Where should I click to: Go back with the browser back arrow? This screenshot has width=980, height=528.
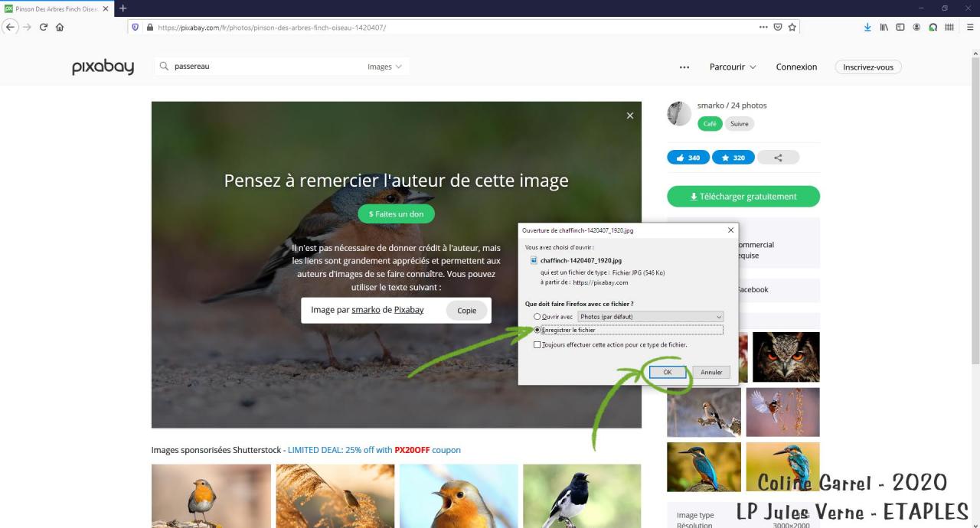pyautogui.click(x=10, y=27)
